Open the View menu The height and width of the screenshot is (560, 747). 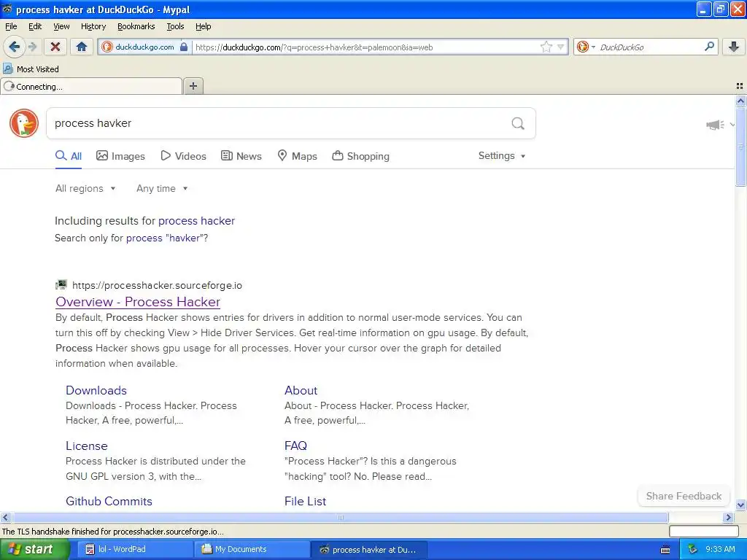(61, 26)
